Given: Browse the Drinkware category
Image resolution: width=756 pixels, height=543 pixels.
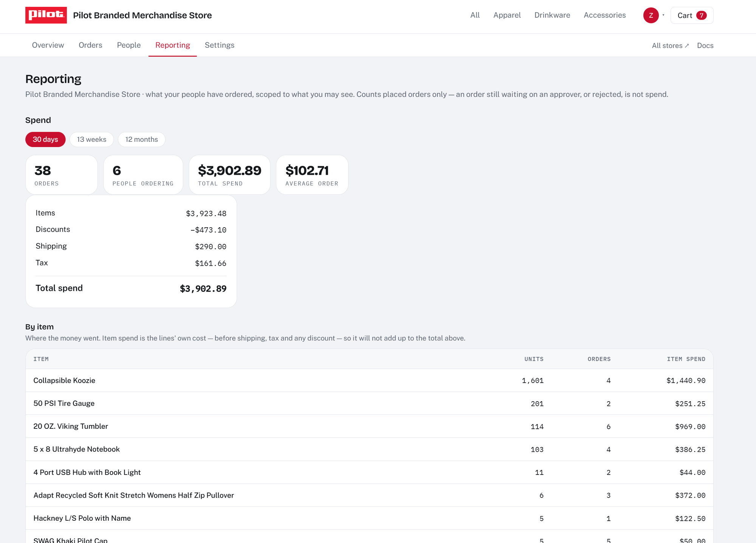Looking at the screenshot, I should tap(552, 15).
